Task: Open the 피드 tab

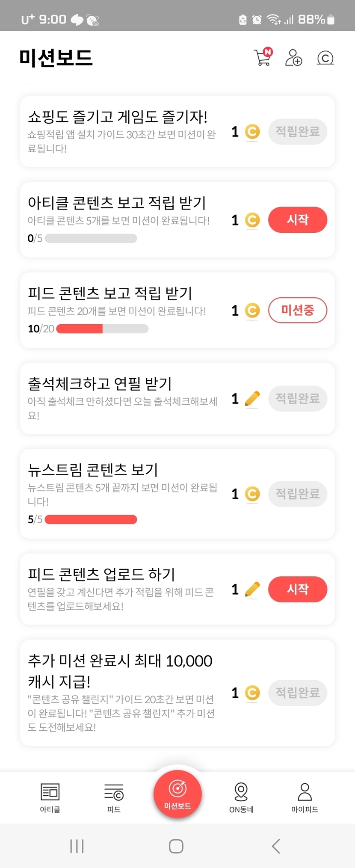Action: 114,797
